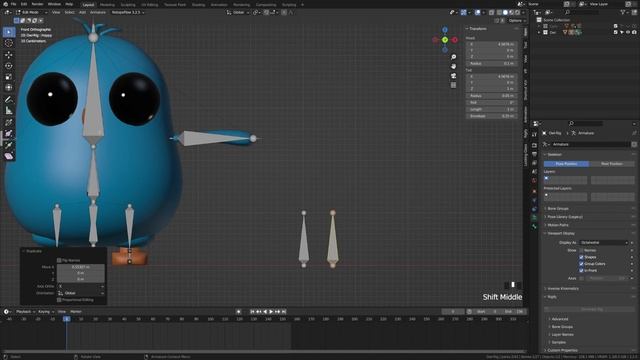Select the Rotate tool in toolbar
The width and height of the screenshot is (640, 360).
(9, 66)
